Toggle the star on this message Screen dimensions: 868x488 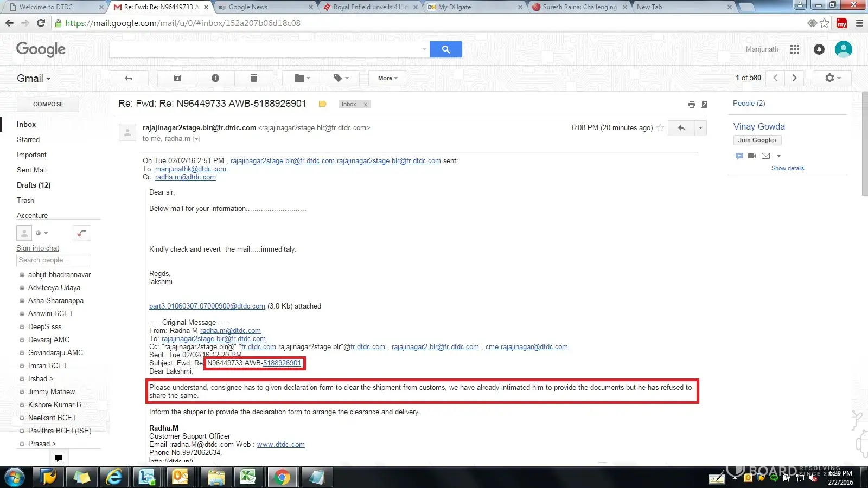[x=660, y=128]
